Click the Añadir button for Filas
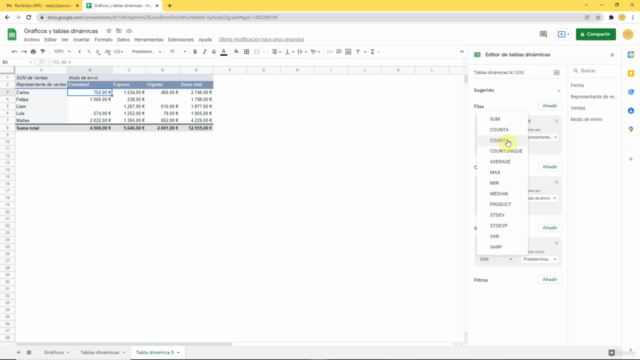Image resolution: width=640 pixels, height=360 pixels. click(x=550, y=106)
